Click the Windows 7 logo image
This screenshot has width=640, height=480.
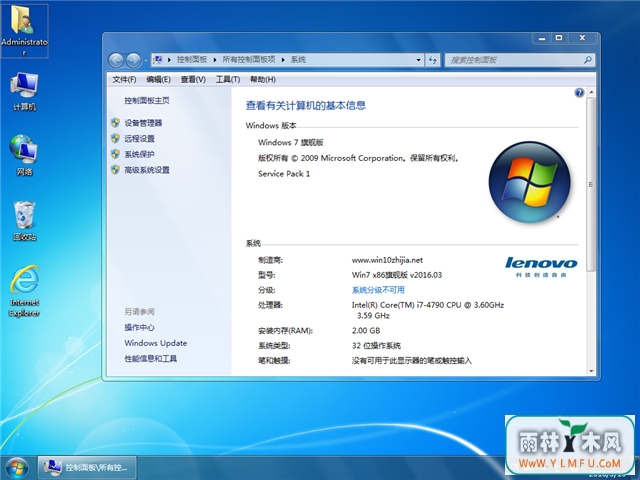click(529, 182)
